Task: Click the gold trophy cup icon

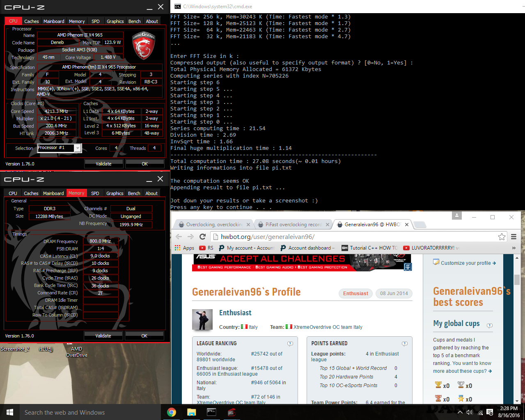Action: (438, 385)
